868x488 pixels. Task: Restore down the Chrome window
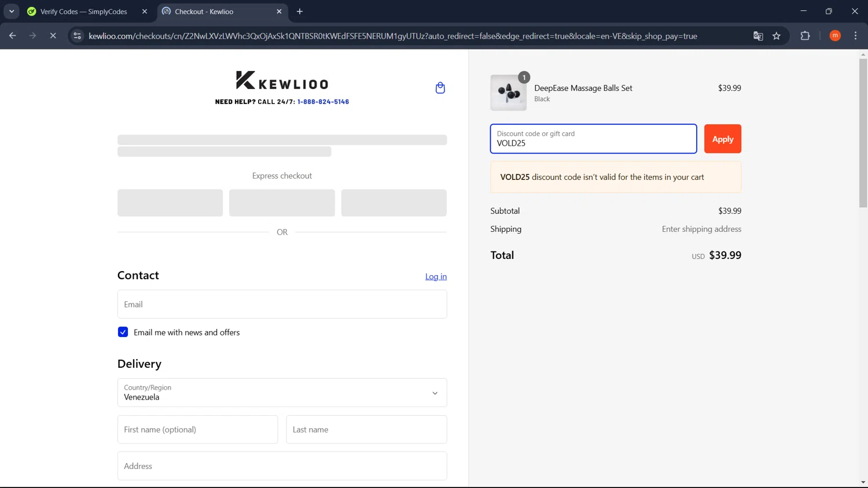[x=829, y=11]
